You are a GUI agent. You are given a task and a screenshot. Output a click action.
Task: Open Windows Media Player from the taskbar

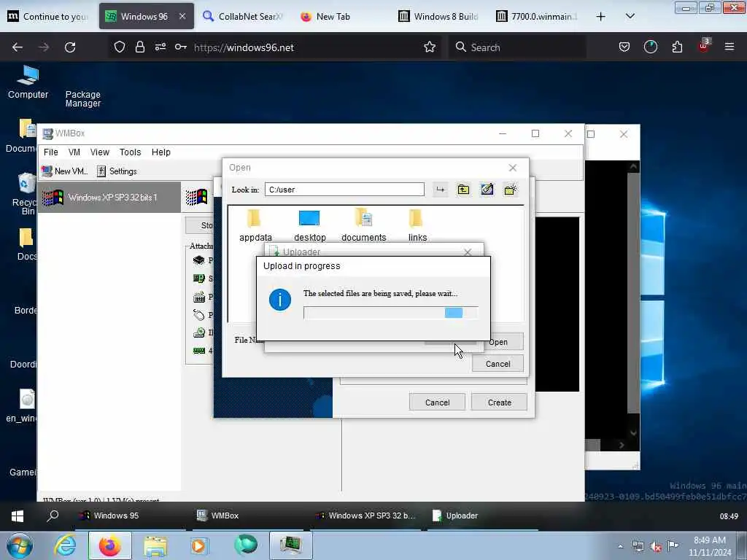coord(200,545)
